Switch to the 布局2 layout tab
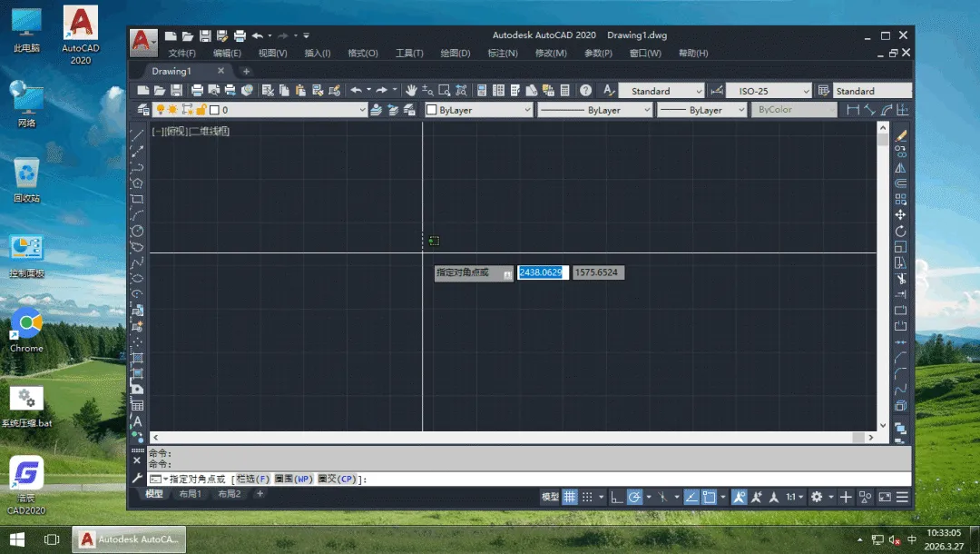 tap(230, 494)
